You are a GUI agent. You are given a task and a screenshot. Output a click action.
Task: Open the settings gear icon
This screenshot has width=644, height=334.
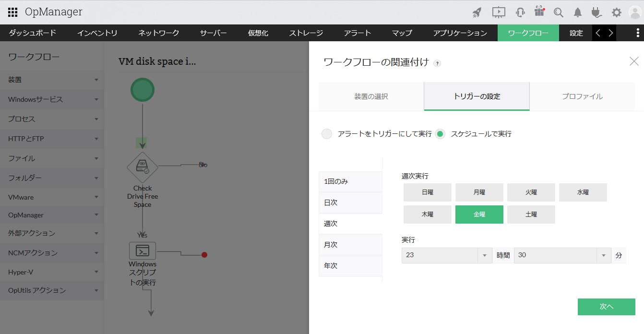[617, 12]
